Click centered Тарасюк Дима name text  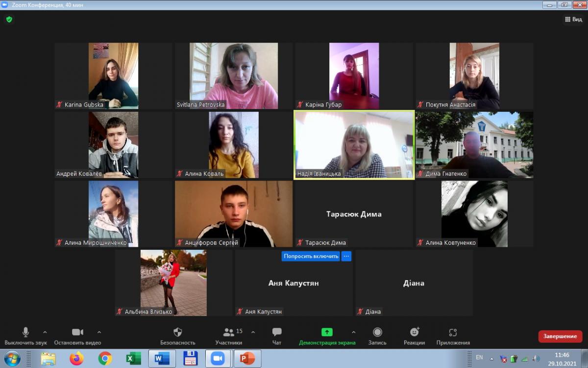[x=354, y=214]
